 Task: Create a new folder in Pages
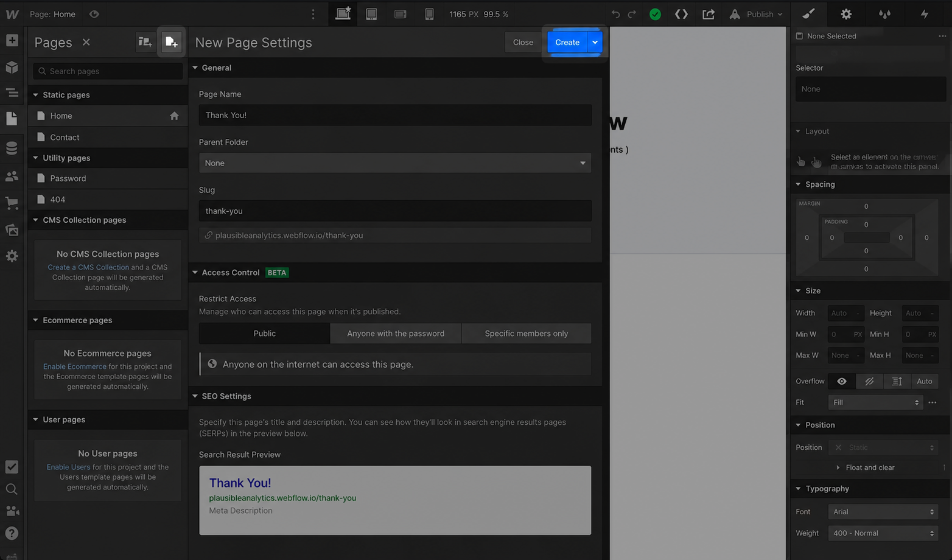pyautogui.click(x=145, y=42)
